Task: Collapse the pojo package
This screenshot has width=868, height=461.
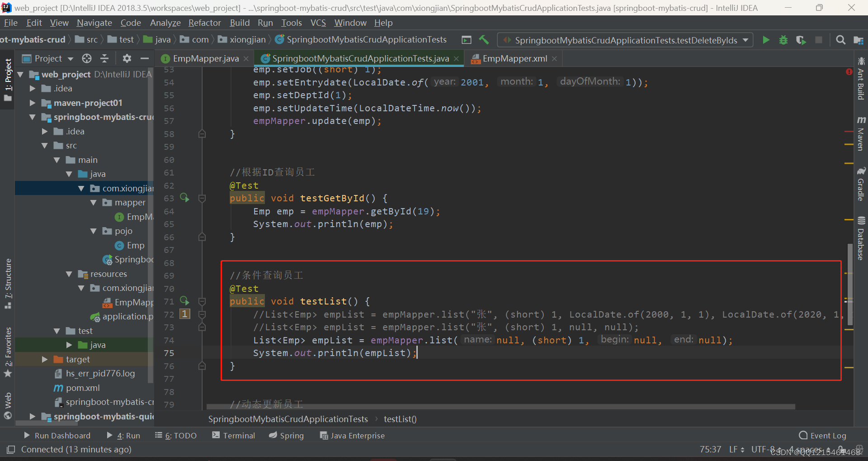Action: coord(94,231)
